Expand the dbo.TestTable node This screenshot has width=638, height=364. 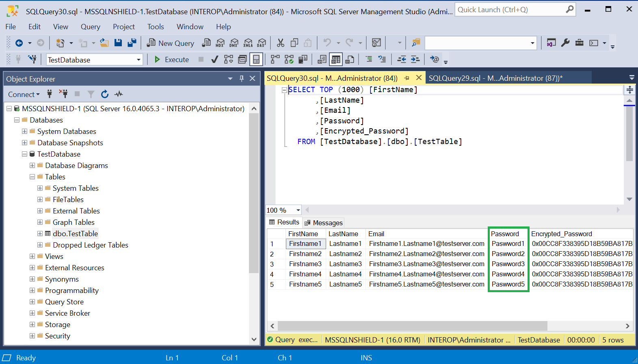pyautogui.click(x=40, y=234)
